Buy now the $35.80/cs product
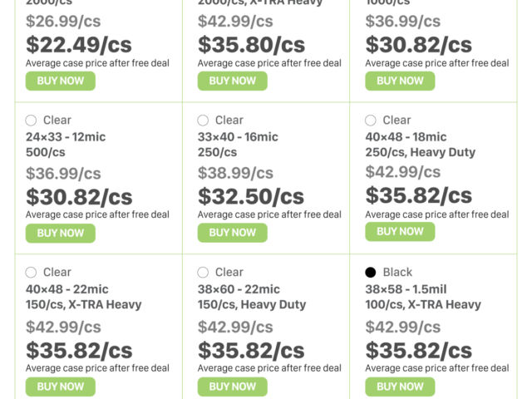 pyautogui.click(x=232, y=81)
